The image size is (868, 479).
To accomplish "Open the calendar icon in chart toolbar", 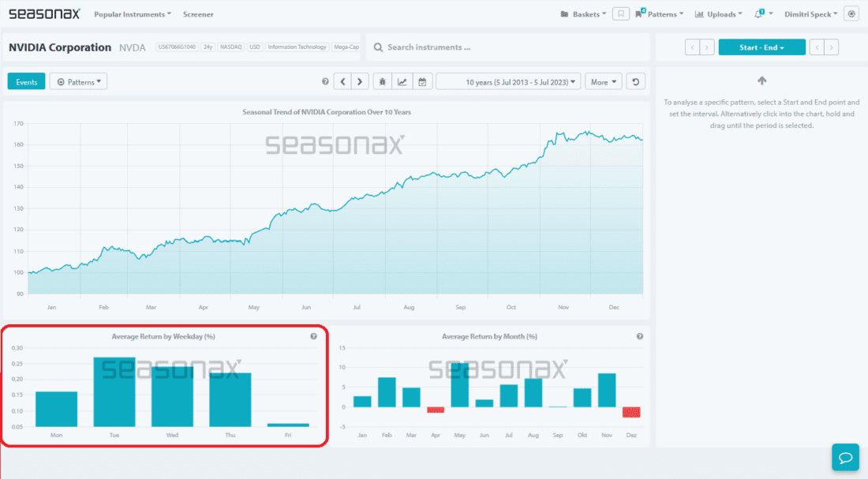I will coord(422,82).
